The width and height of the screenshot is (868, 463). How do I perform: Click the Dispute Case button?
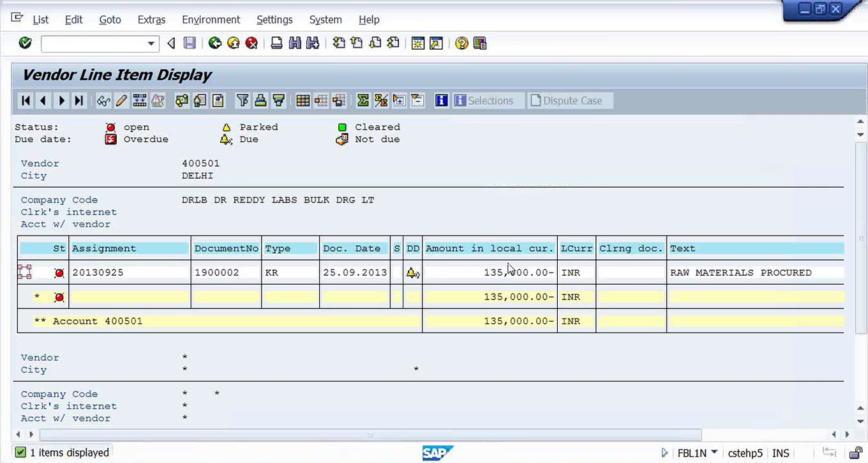pyautogui.click(x=570, y=100)
